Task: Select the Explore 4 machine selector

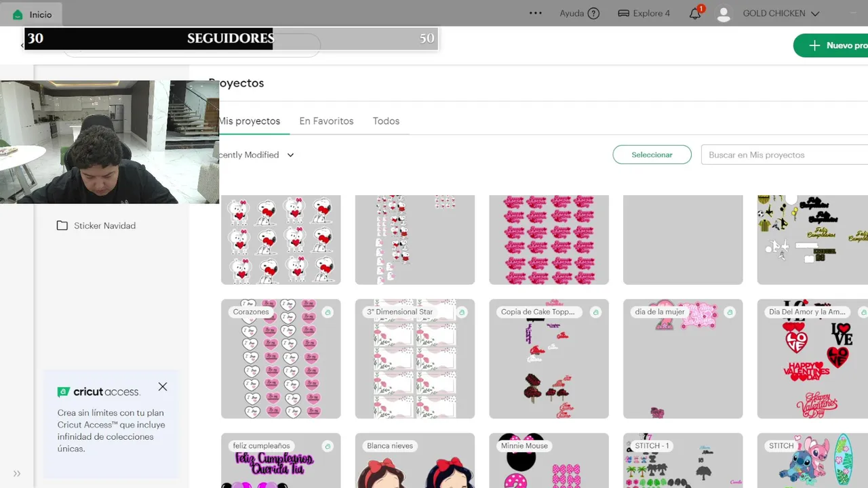Action: click(x=644, y=14)
